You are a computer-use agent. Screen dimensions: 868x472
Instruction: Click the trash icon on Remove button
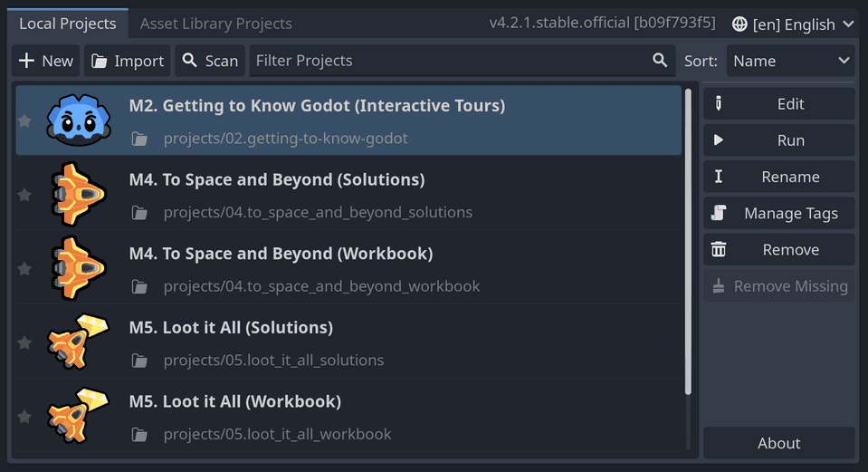[x=719, y=249]
